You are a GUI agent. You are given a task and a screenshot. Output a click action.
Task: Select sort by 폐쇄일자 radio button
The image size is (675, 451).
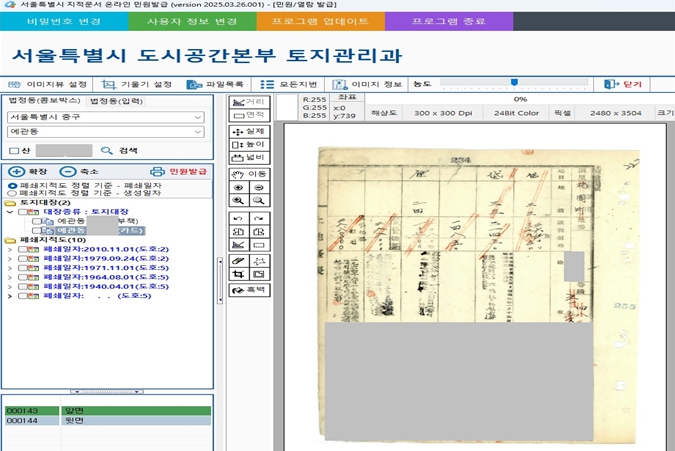(12, 185)
